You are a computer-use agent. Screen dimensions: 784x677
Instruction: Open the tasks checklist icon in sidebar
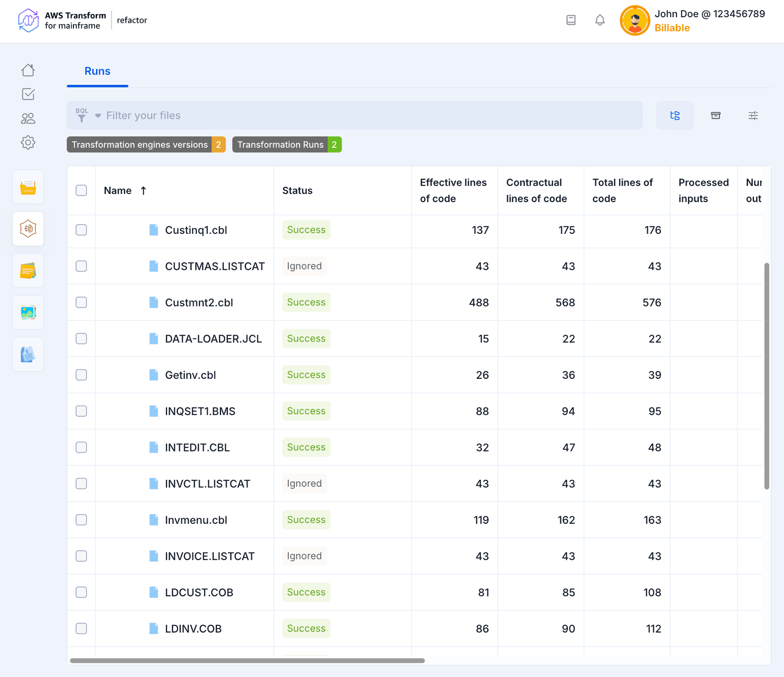(x=28, y=94)
